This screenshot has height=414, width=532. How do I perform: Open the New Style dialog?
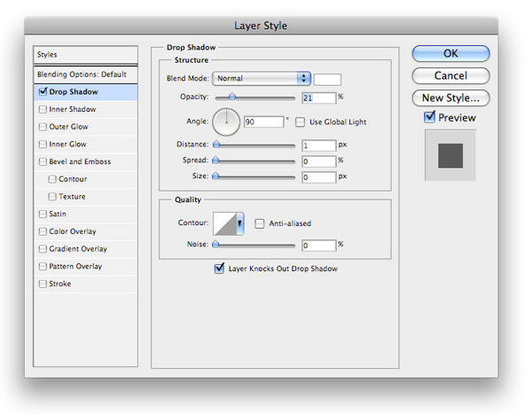450,98
